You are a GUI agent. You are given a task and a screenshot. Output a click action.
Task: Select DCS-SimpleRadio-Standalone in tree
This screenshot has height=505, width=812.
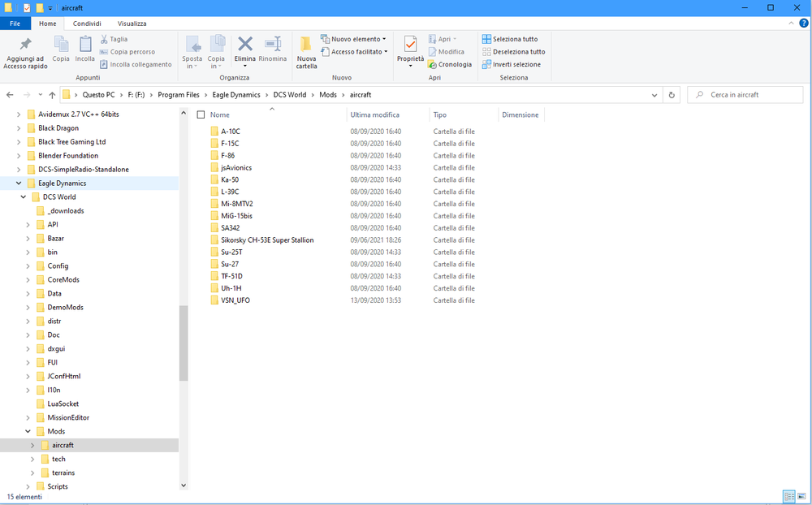point(84,170)
